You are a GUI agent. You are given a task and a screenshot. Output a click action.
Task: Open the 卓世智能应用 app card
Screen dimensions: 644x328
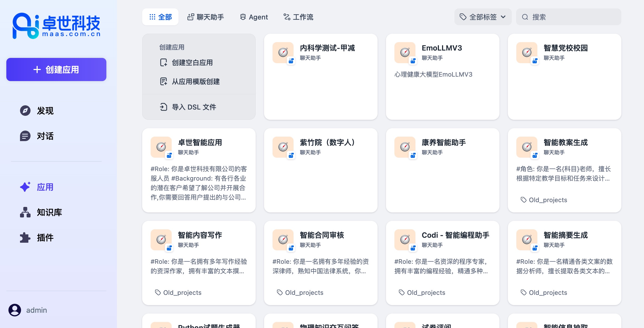tap(199, 170)
